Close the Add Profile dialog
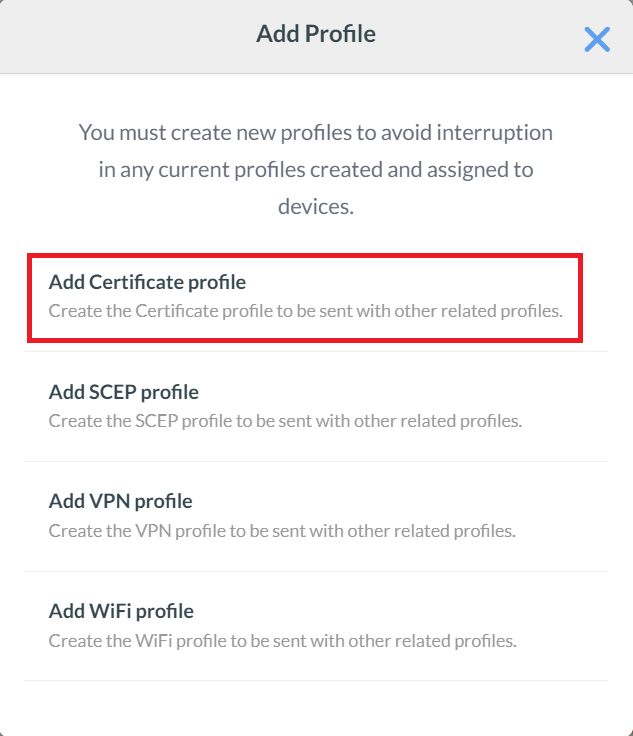Viewport: 633px width, 736px height. tap(597, 39)
